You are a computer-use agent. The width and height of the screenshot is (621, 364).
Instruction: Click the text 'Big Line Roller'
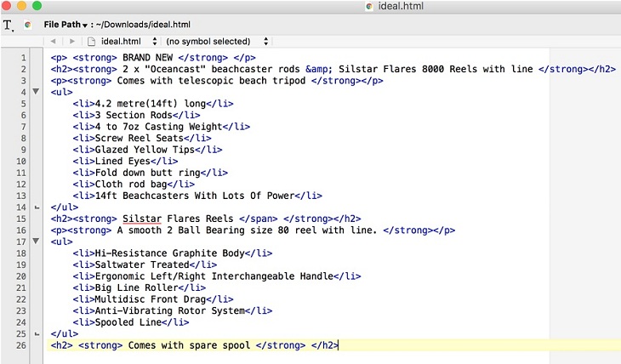tap(137, 288)
